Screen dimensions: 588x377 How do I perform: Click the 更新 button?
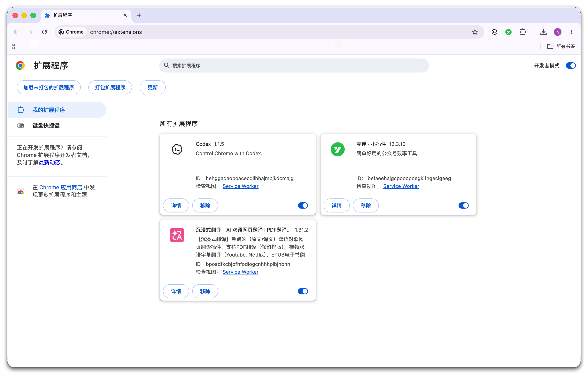152,87
